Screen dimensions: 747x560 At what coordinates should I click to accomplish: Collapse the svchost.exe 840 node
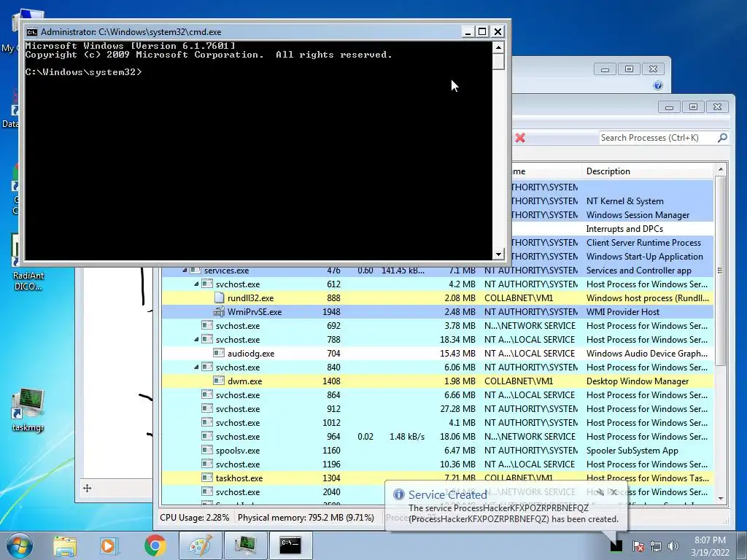(196, 367)
